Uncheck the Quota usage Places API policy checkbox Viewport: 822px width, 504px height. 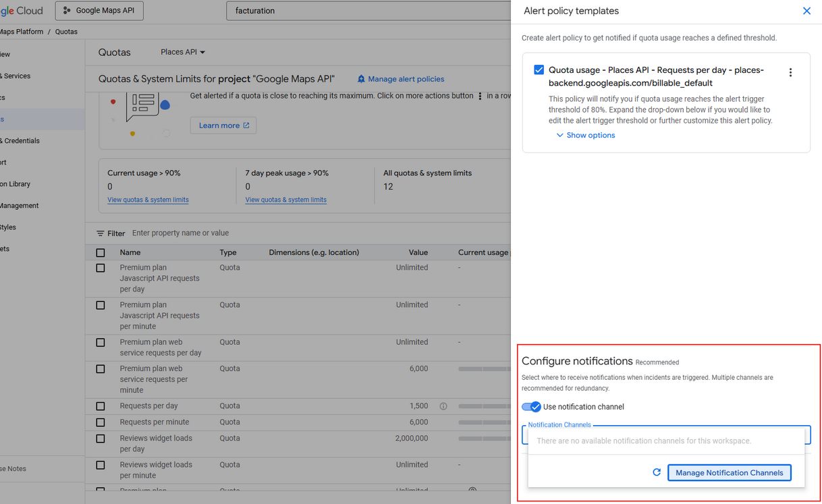[x=539, y=69]
